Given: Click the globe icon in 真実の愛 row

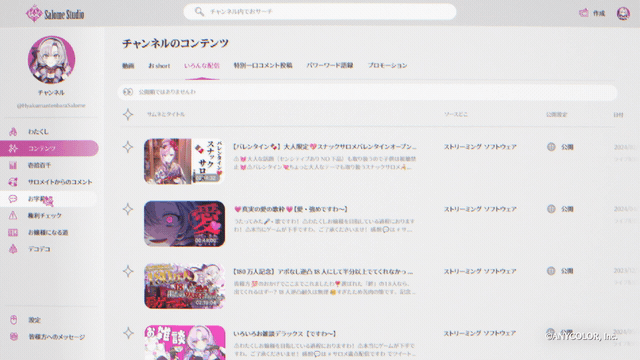Looking at the screenshot, I should (x=551, y=209).
